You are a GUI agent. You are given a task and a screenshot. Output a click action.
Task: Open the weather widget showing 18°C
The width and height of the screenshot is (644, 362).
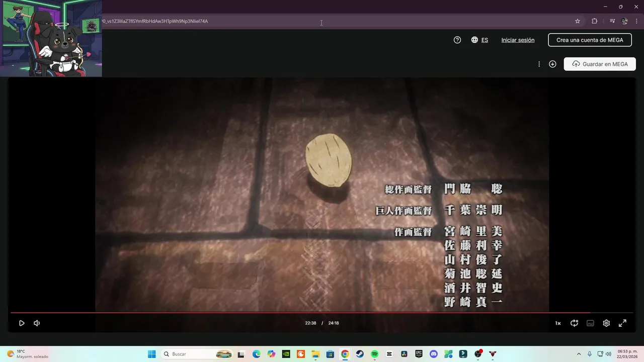pos(27,354)
